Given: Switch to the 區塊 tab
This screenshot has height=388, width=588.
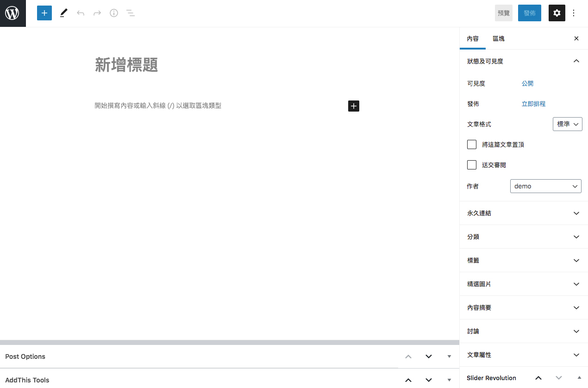Looking at the screenshot, I should pos(498,38).
